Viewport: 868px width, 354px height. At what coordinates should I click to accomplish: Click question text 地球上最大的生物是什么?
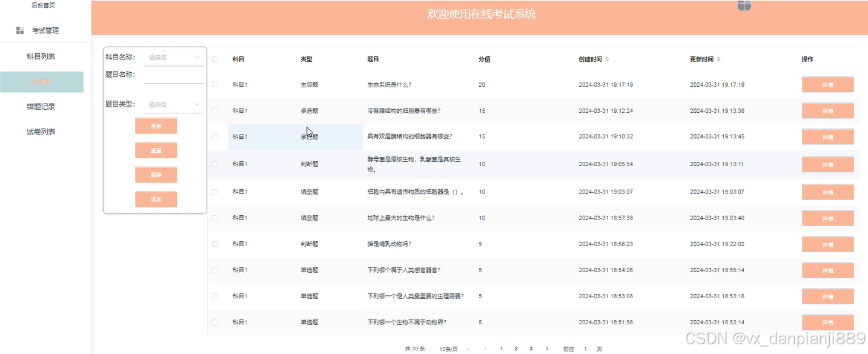400,218
